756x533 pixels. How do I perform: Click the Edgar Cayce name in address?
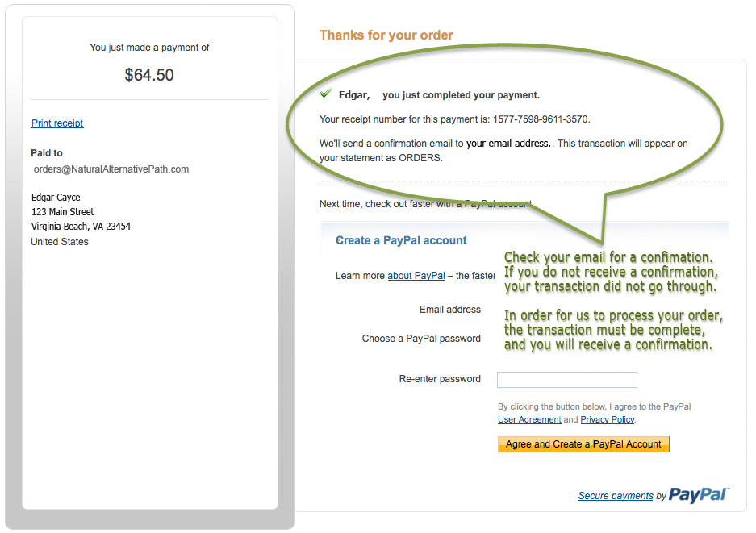pos(56,197)
